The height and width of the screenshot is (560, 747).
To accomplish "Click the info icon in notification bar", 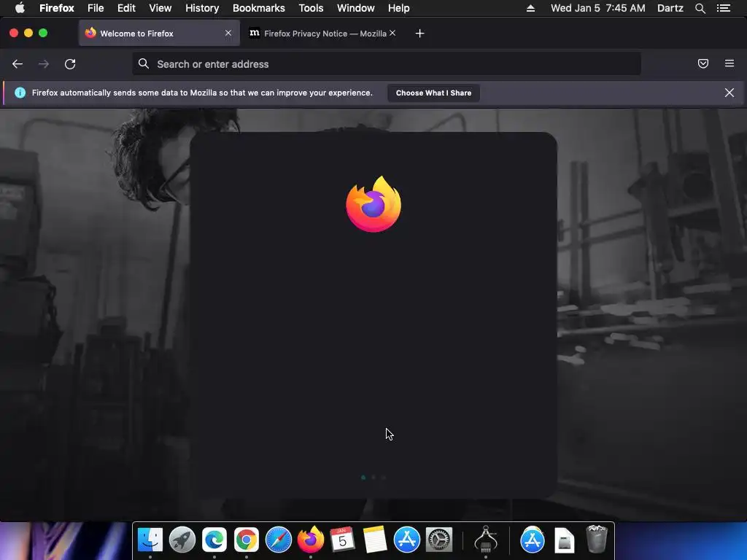I will 20,93.
